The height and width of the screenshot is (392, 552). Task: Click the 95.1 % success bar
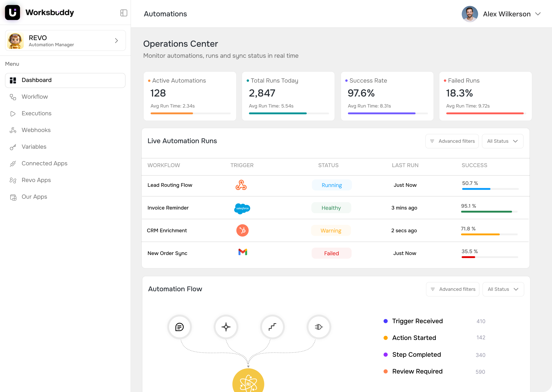click(489, 212)
